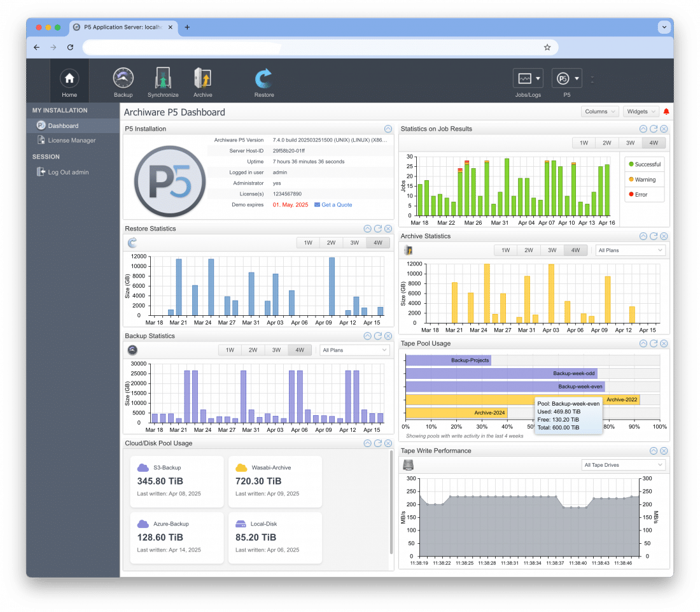Switch to the P5 Application Server browser tab
Image resolution: width=700 pixels, height=612 pixels.
coord(120,27)
